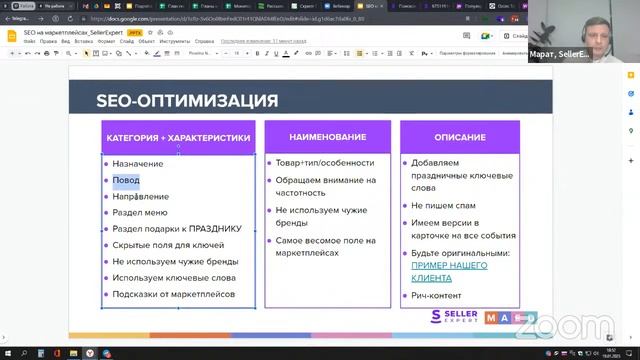Open the comment history icon
Image resolution: width=640 pixels, height=360 pixels.
click(467, 36)
